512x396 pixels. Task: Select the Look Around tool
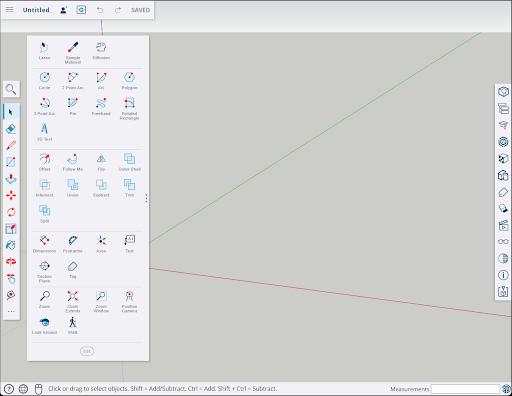pos(44,326)
